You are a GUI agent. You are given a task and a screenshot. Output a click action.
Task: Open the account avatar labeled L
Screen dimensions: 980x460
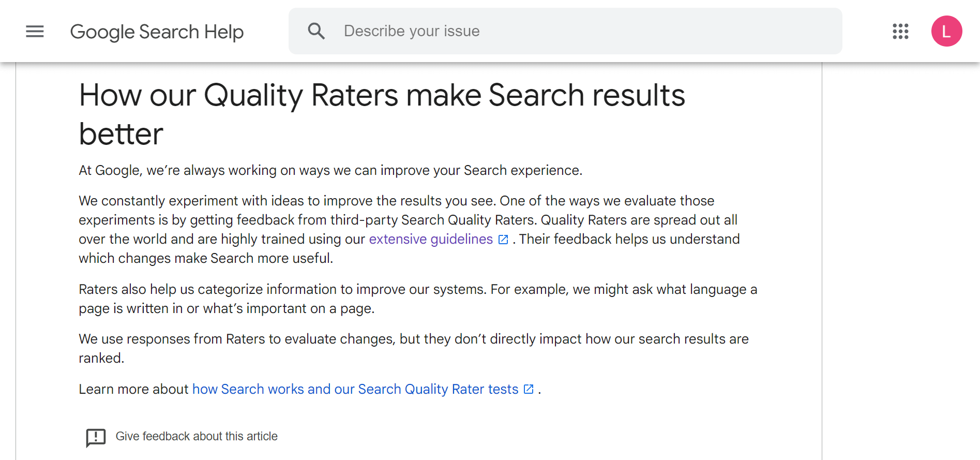946,32
